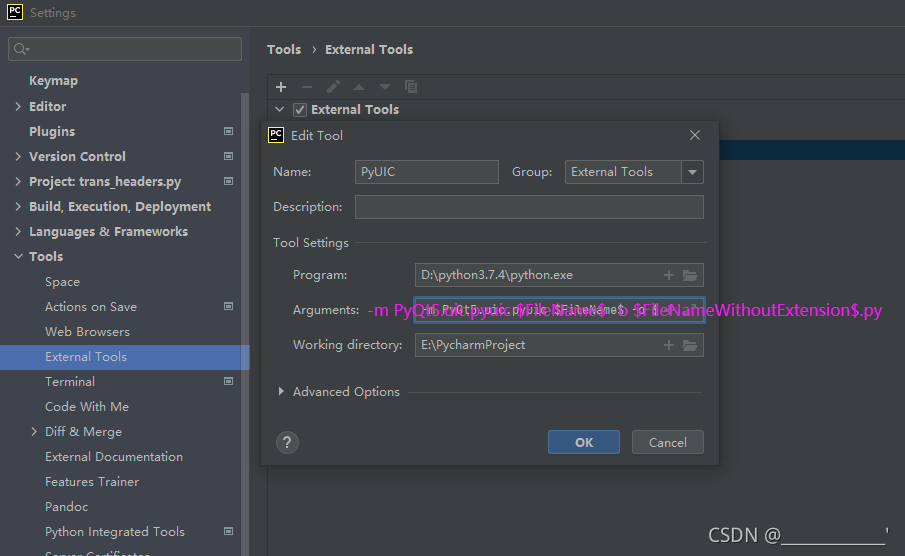This screenshot has width=905, height=556.
Task: Click the copy tool icon in toolbar
Action: coord(411,87)
